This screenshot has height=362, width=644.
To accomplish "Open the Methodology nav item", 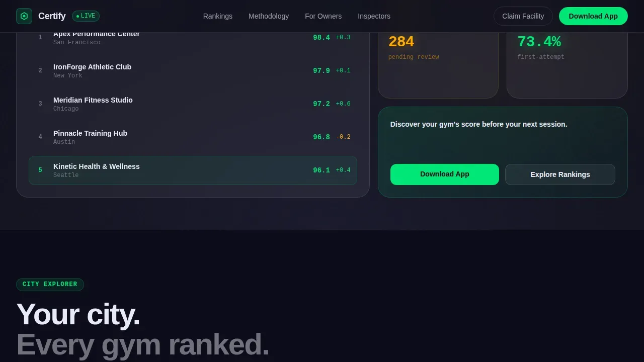I will click(269, 16).
